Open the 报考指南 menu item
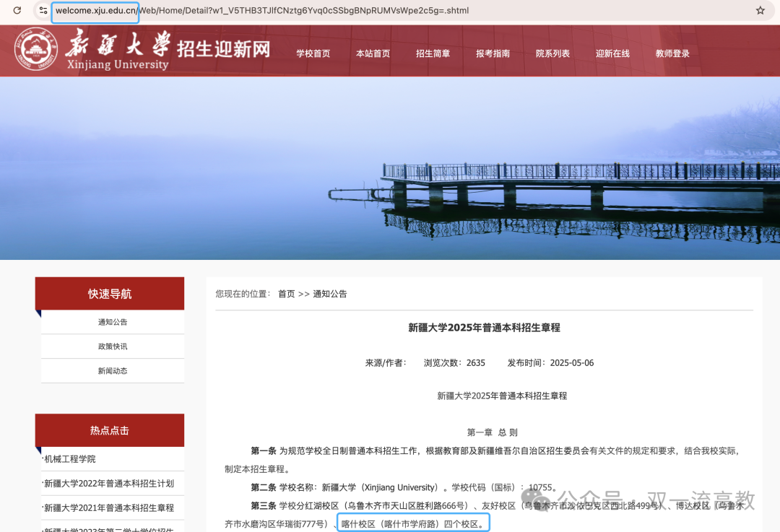The height and width of the screenshot is (532, 780). pos(493,53)
